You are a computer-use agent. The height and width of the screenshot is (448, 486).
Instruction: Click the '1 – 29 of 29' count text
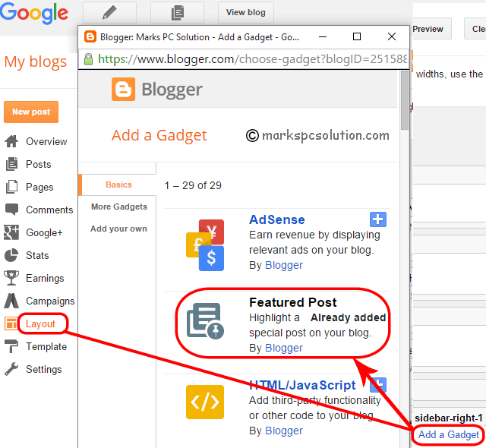point(193,185)
